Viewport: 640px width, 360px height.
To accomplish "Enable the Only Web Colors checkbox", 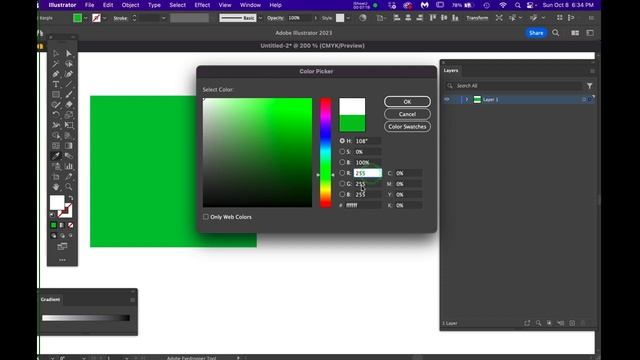I will pos(206,217).
